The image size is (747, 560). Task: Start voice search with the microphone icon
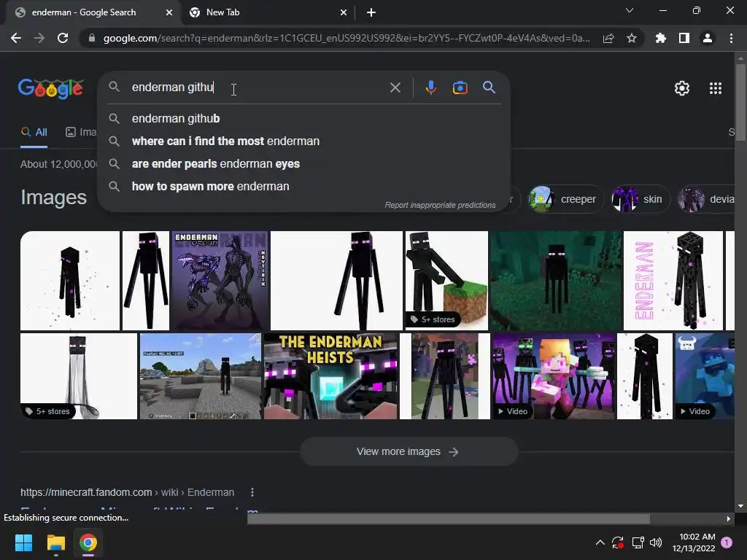(x=430, y=87)
